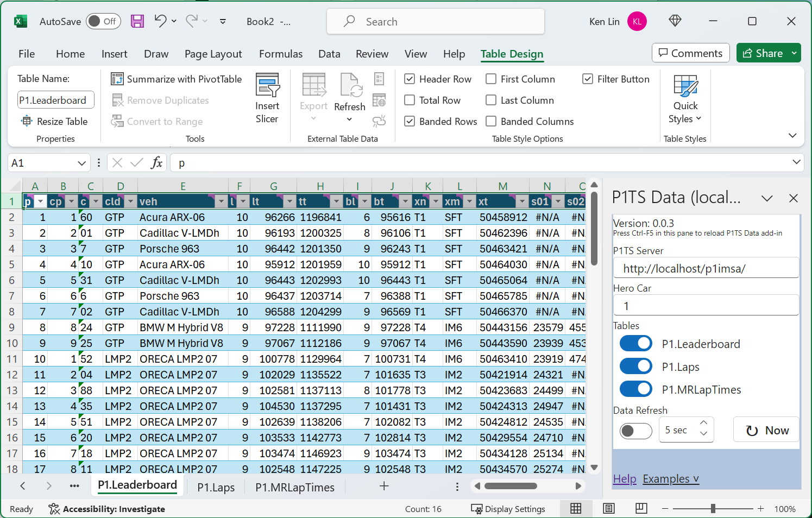This screenshot has height=518, width=812.
Task: Click Summarize with PivotTable icon
Action: [117, 79]
